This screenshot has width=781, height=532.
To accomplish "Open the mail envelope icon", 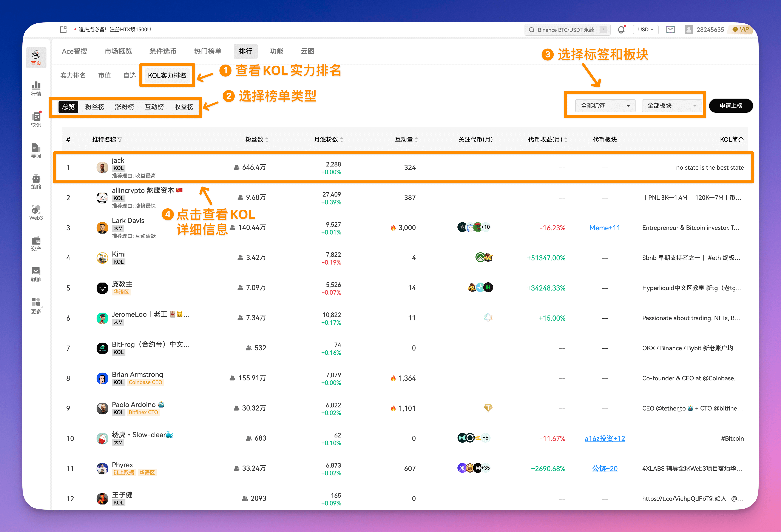I will click(670, 29).
